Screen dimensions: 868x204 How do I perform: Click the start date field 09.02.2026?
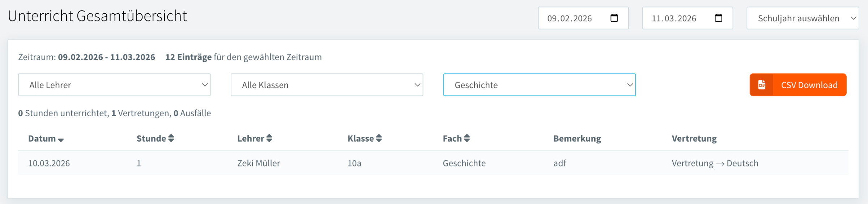[x=570, y=18]
